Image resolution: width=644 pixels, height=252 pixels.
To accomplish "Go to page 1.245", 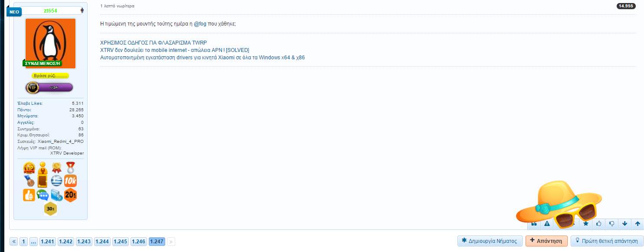I will (x=121, y=242).
